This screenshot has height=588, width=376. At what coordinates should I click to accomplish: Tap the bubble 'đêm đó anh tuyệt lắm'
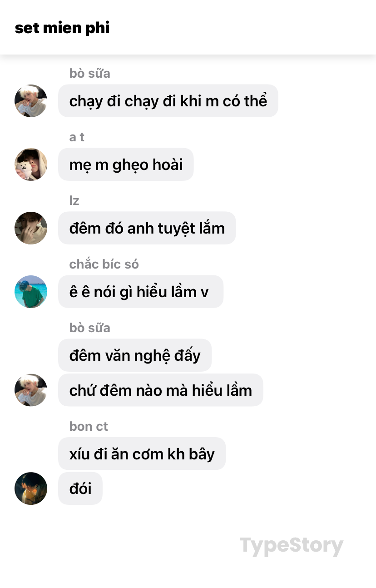(147, 228)
